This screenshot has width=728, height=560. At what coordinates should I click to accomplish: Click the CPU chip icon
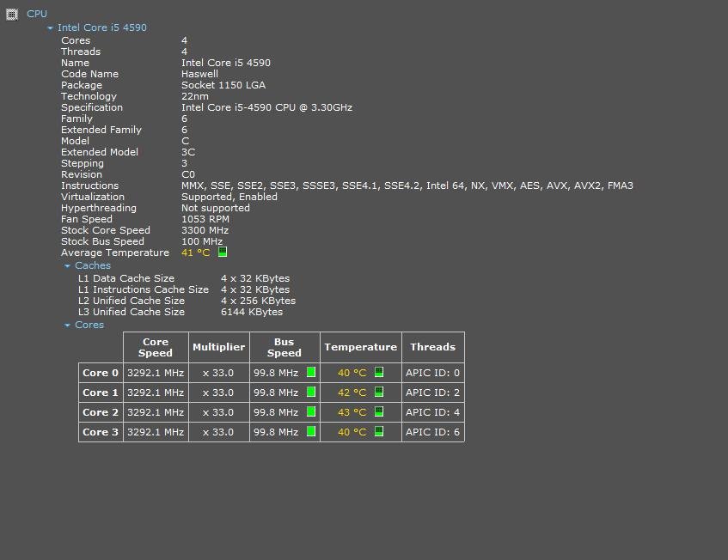(12, 14)
